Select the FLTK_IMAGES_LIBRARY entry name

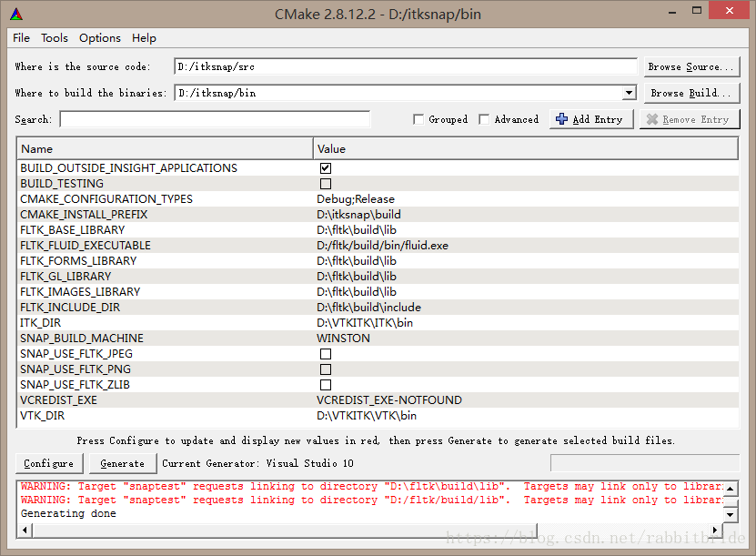(80, 292)
